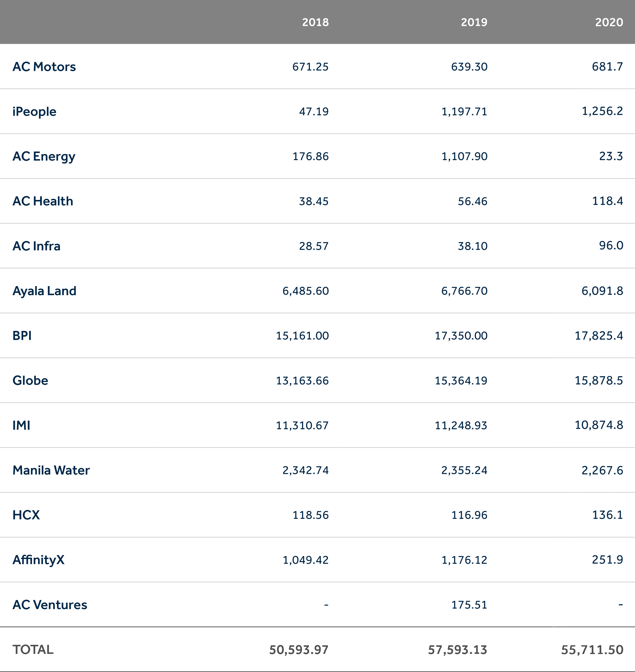Click BPI's 2019 value 17,350.00

(x=461, y=336)
